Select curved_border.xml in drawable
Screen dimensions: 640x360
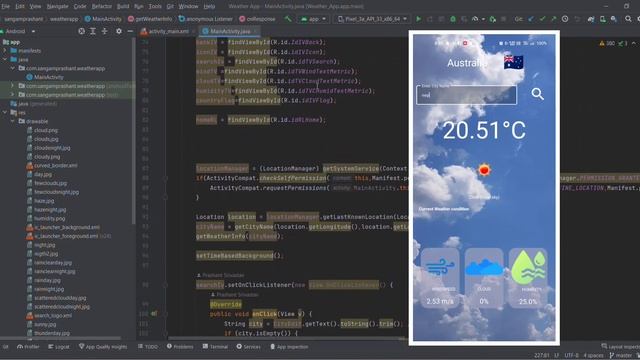click(52, 165)
